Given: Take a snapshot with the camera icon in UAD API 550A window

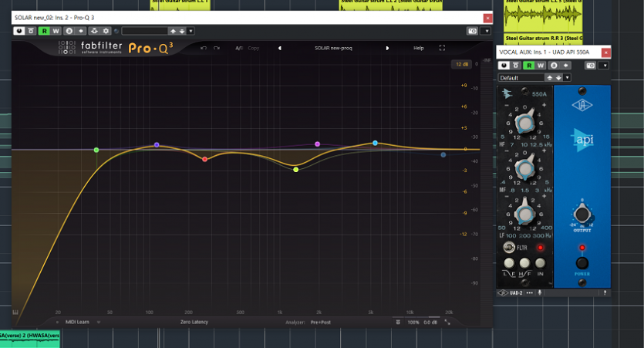Looking at the screenshot, I should pyautogui.click(x=590, y=66).
